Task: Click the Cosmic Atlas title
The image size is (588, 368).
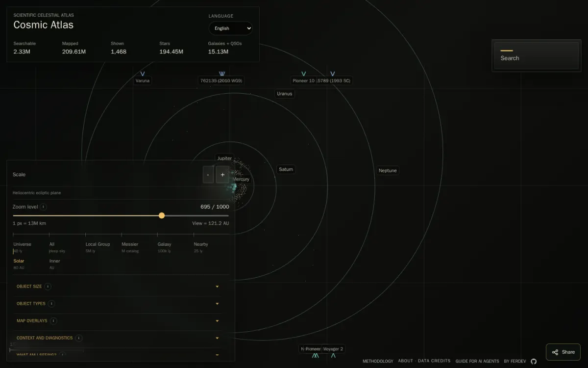Action: tap(44, 25)
